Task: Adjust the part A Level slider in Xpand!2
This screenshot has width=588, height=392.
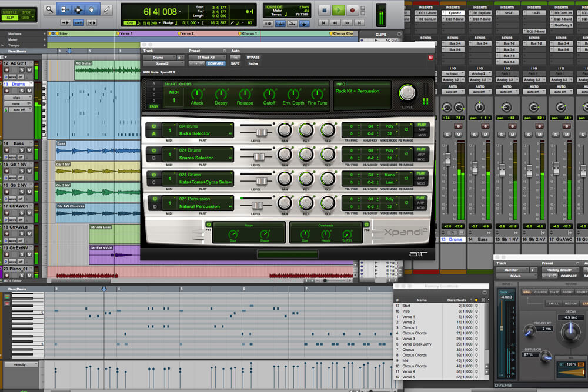Action: [x=262, y=132]
